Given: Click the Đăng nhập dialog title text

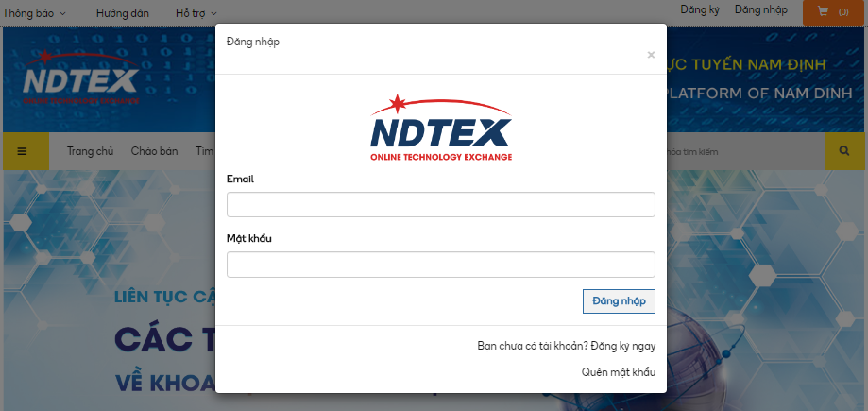Looking at the screenshot, I should coord(253,43).
